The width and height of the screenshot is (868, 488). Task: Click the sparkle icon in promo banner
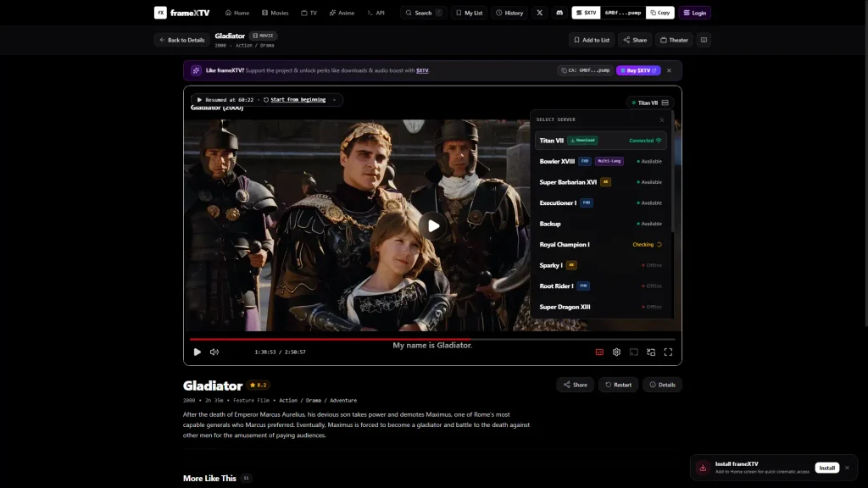[x=196, y=71]
